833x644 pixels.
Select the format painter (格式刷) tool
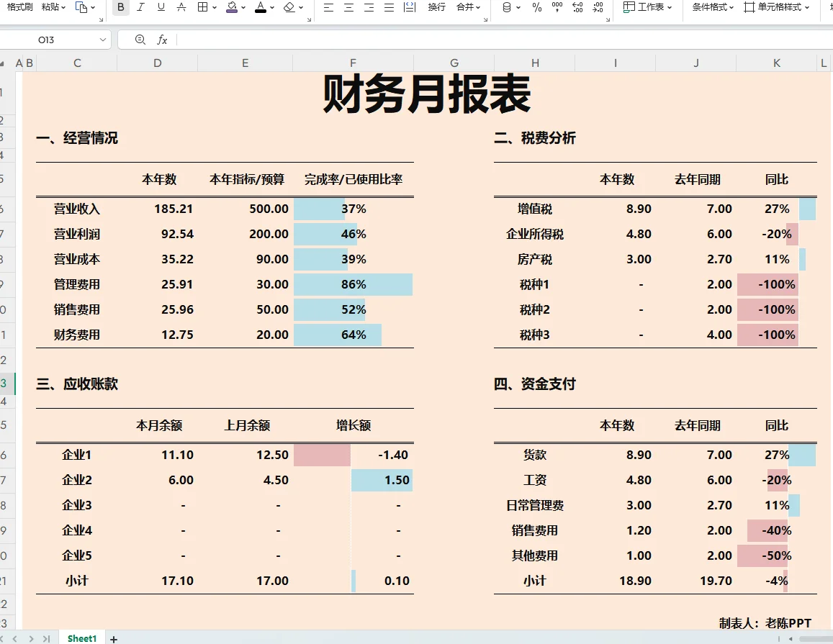pyautogui.click(x=19, y=7)
